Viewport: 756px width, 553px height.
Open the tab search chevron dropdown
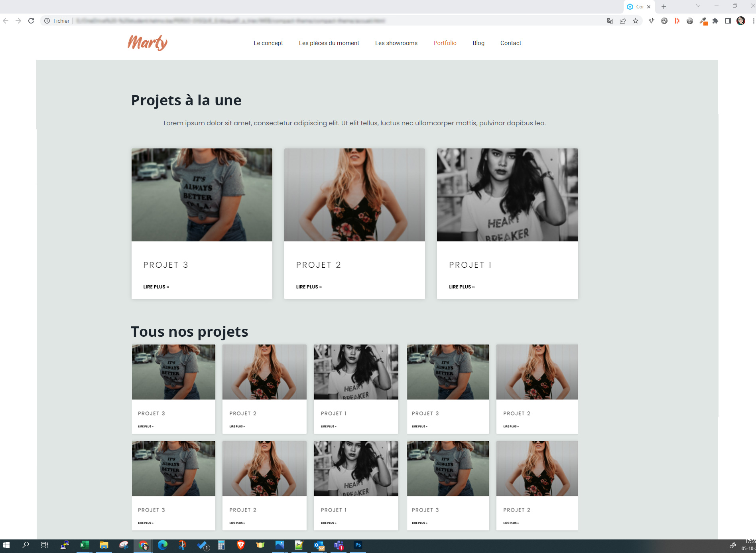(x=698, y=6)
